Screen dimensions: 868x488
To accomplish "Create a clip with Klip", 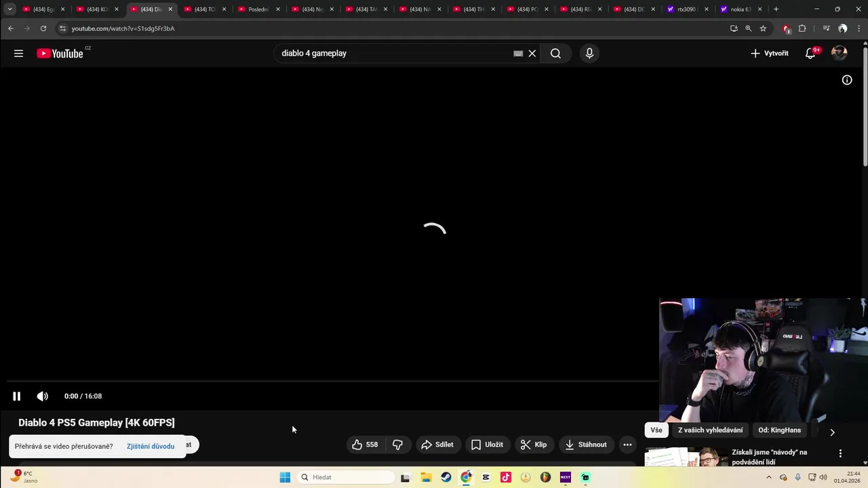I will 534,445.
